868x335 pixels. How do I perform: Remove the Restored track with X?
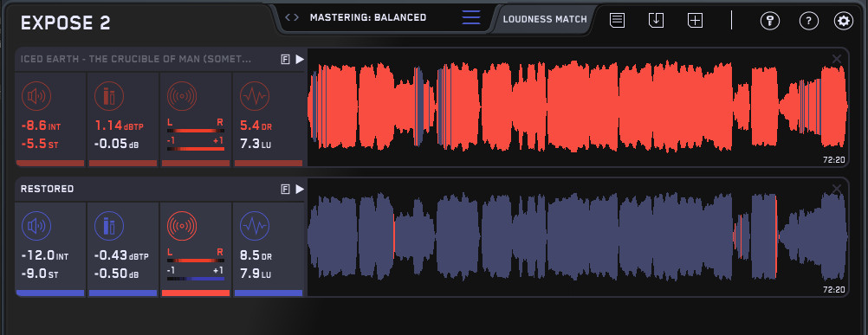point(837,189)
